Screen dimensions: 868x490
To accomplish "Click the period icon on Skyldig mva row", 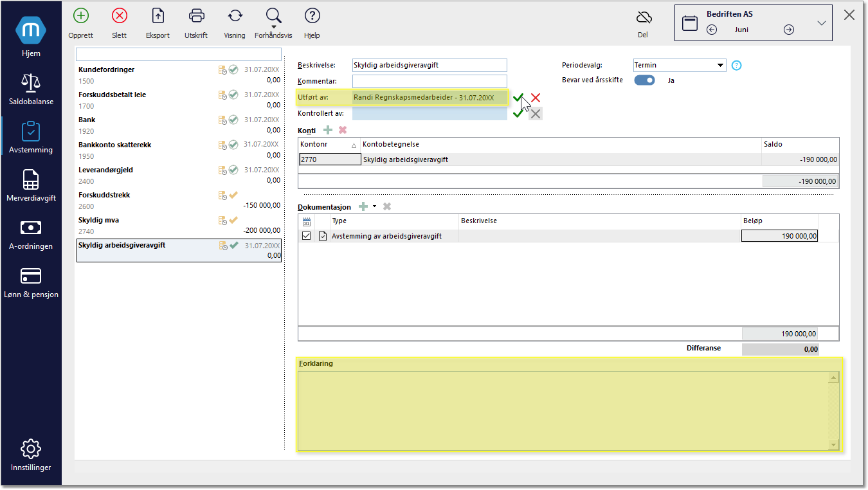I will point(223,220).
